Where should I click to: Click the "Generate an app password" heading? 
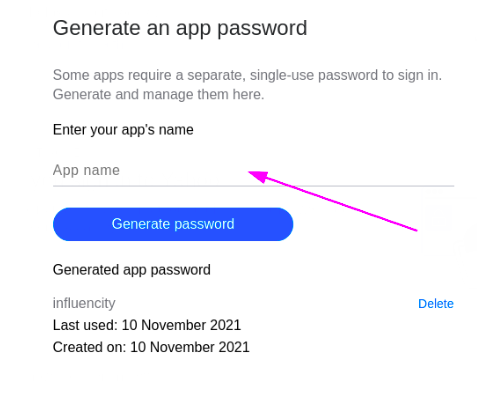pyautogui.click(x=180, y=28)
